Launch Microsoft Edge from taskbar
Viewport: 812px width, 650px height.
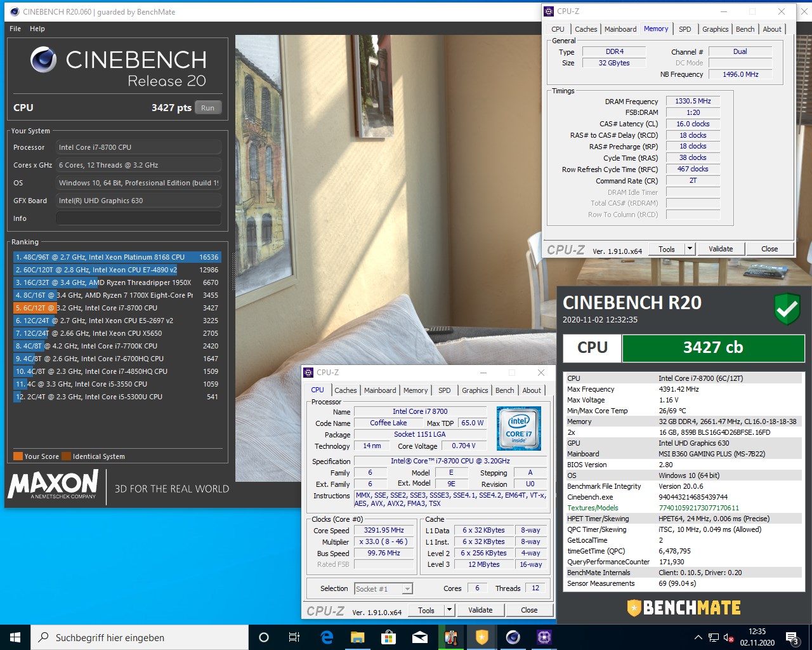click(x=327, y=637)
